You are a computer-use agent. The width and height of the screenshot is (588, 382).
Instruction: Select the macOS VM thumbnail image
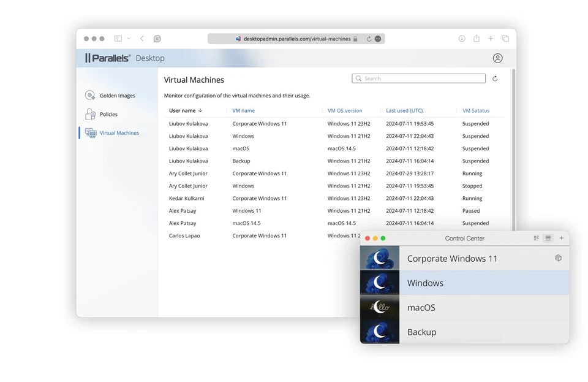click(x=380, y=307)
